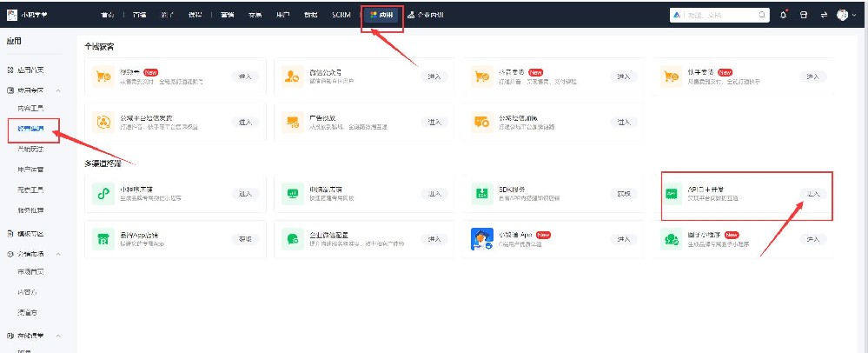Click the square icon beside 应用专区

coord(10,90)
